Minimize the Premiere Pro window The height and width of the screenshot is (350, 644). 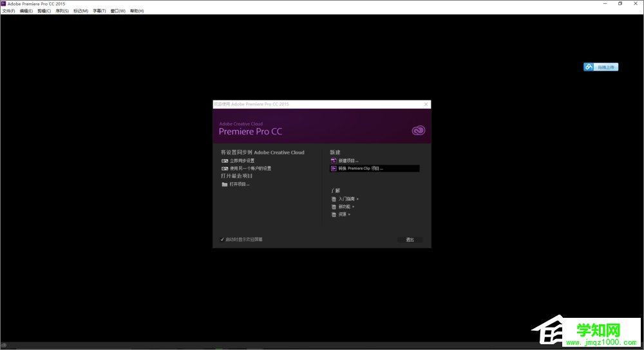[x=605, y=4]
